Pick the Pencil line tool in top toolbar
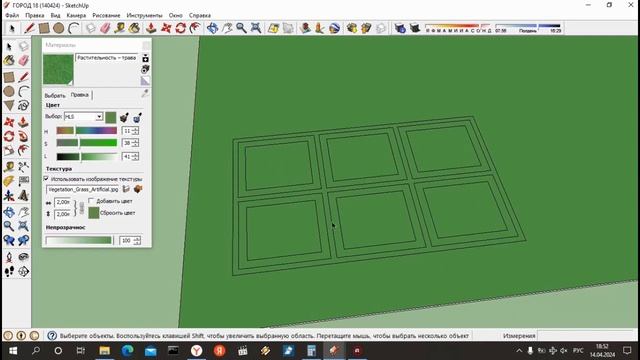This screenshot has height=360, width=640. pyautogui.click(x=29, y=28)
